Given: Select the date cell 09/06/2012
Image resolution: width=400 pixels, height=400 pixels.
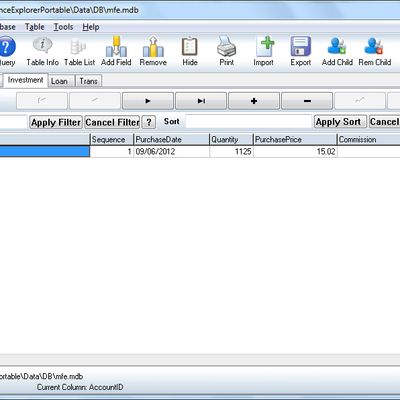Looking at the screenshot, I should [171, 152].
